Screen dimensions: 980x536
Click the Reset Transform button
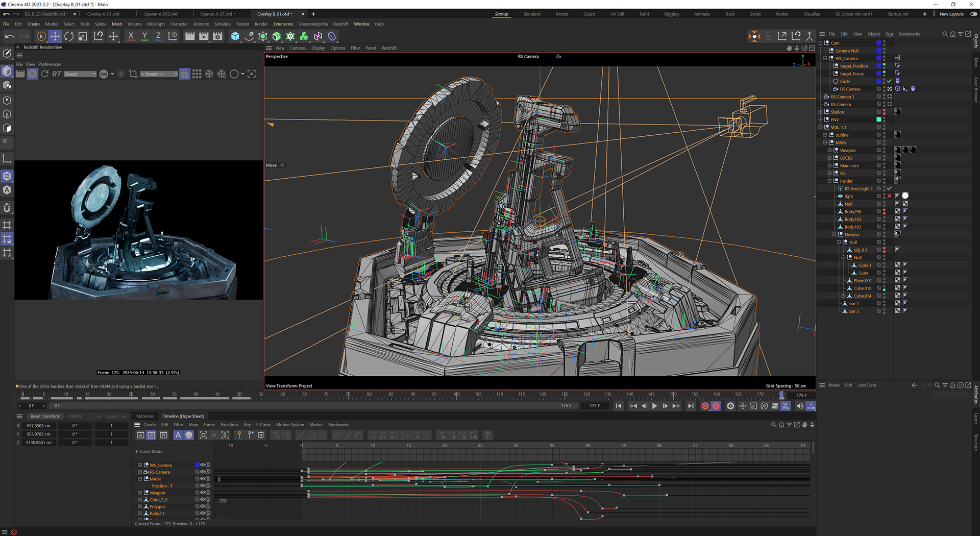(45, 416)
